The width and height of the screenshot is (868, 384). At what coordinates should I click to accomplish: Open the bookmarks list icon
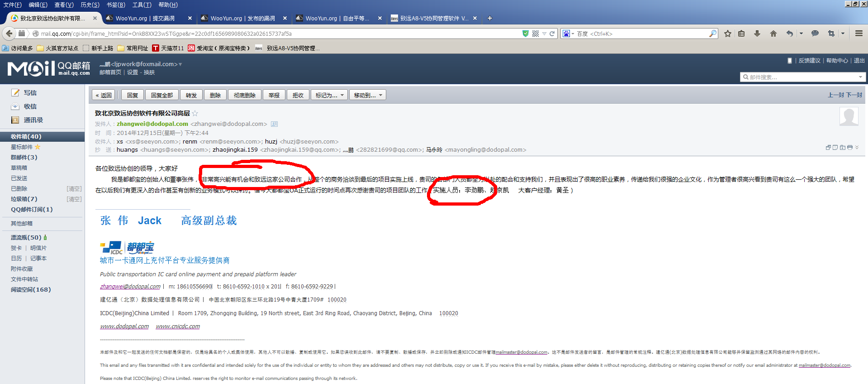[x=741, y=34]
